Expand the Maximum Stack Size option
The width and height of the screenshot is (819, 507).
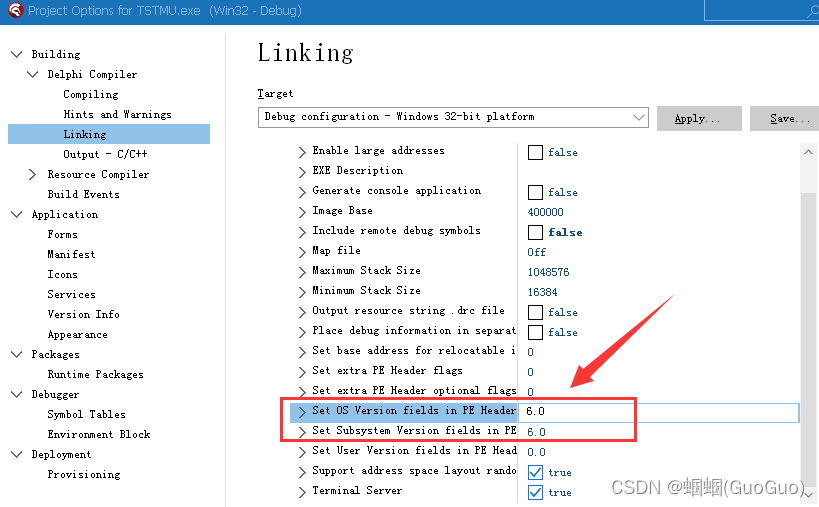302,272
